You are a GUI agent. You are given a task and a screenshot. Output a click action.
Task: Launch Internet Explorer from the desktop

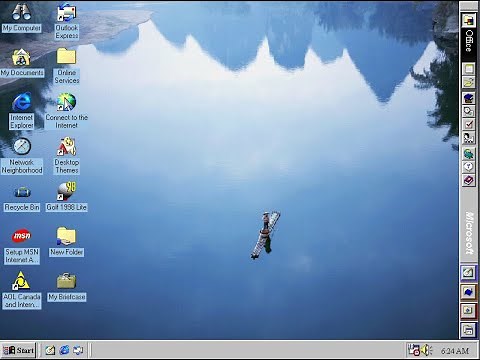[x=22, y=111]
